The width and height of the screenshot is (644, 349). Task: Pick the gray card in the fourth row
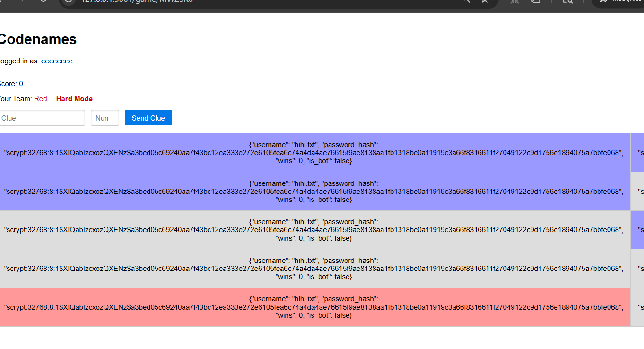click(x=314, y=269)
